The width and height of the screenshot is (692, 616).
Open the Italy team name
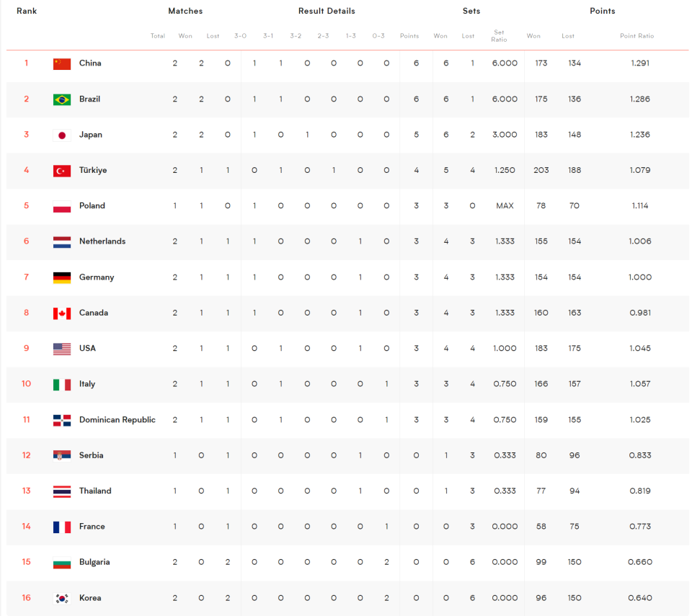[x=87, y=384]
